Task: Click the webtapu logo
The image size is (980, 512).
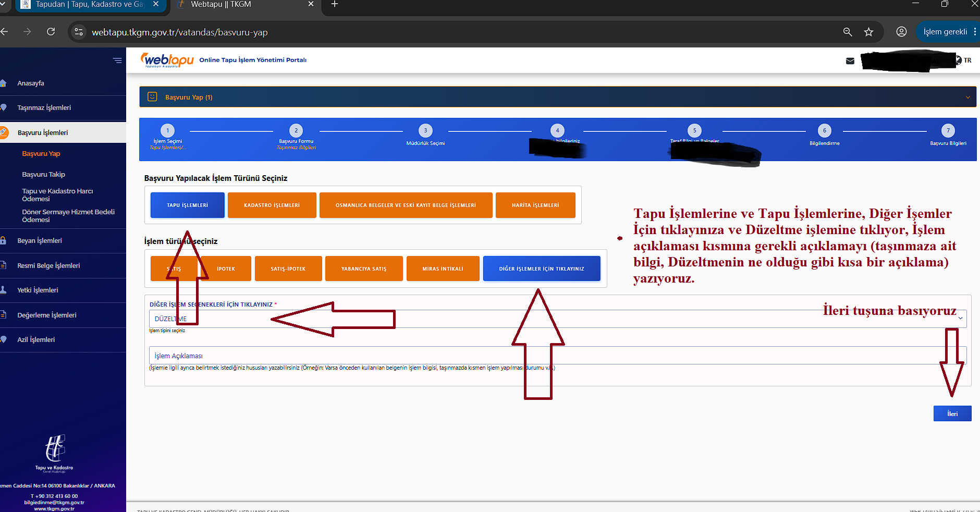Action: (167, 60)
